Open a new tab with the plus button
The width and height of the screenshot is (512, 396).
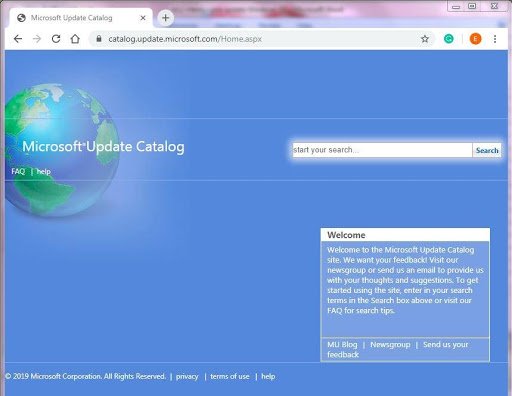click(x=165, y=18)
